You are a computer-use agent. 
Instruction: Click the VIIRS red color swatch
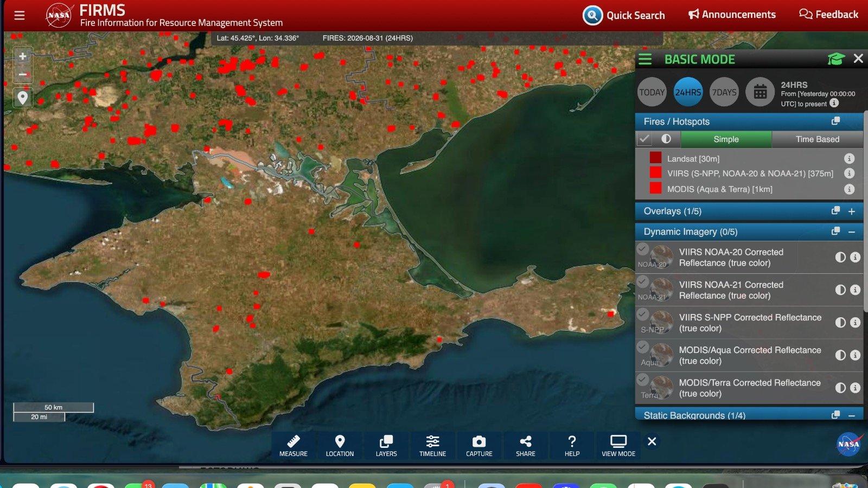click(655, 172)
